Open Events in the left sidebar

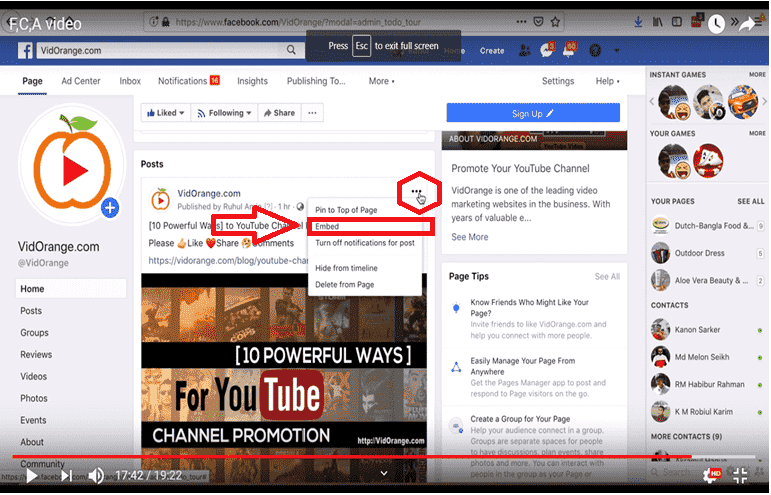click(33, 420)
